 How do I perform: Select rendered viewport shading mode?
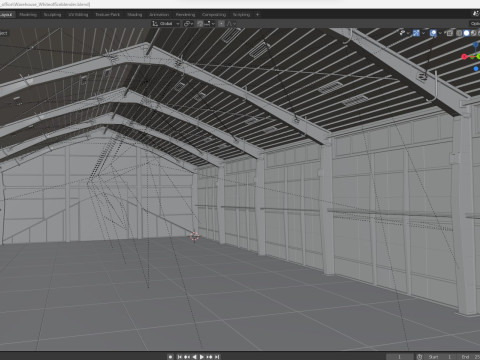[x=479, y=33]
